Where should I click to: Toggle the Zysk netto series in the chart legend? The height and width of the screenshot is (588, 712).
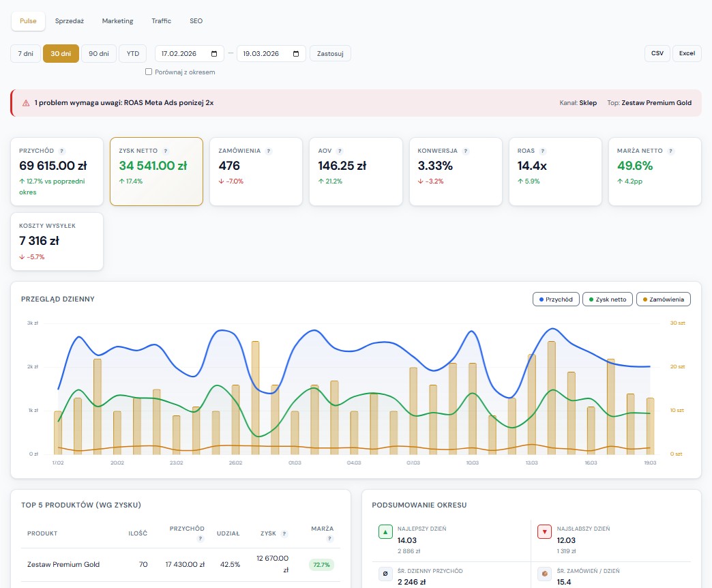point(607,299)
